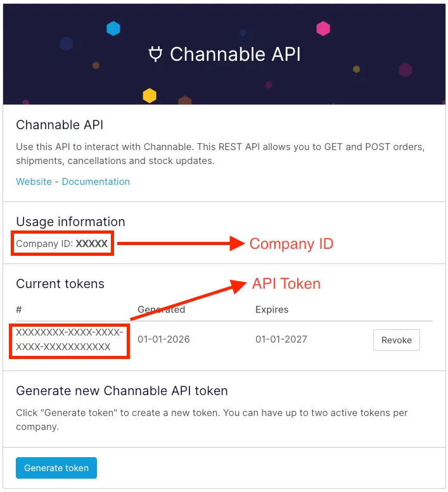Click the Generated column header
Viewport: 448px width, 492px height.
click(161, 310)
